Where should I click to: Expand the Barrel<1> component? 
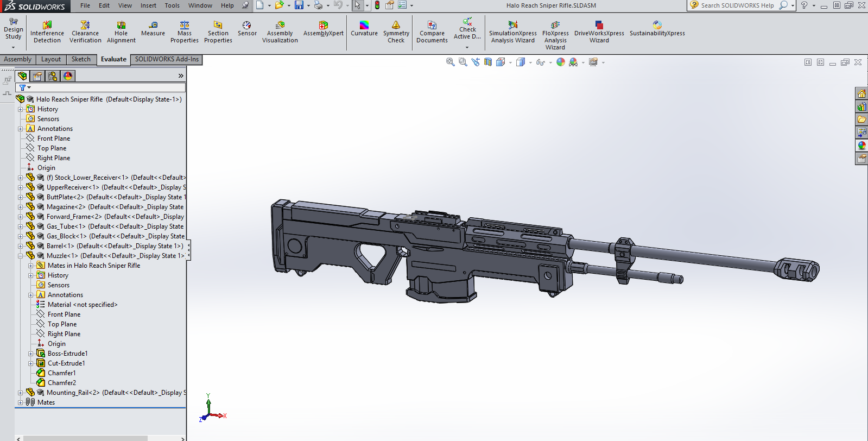point(21,246)
